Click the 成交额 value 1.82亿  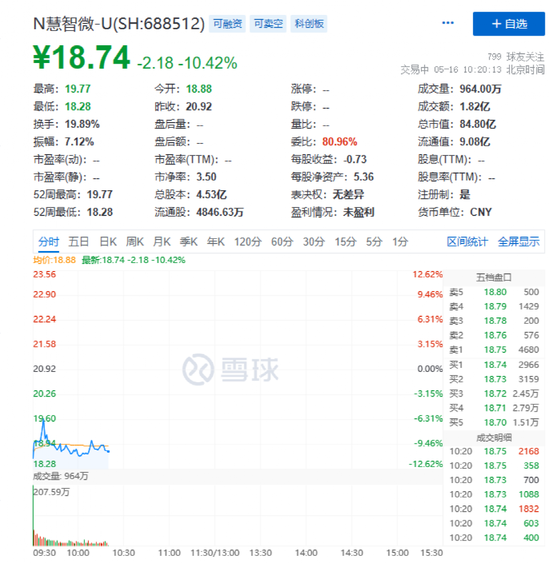pyautogui.click(x=475, y=106)
